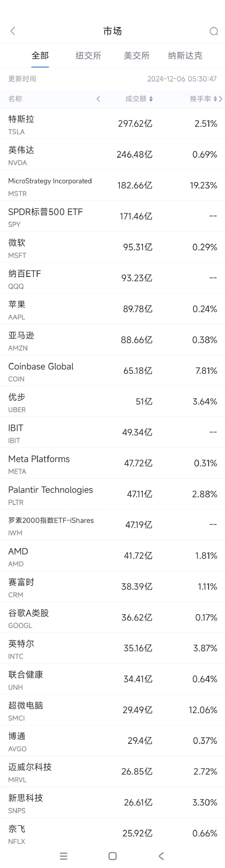
Task: Tap the back arrow in header
Action: (x=13, y=31)
